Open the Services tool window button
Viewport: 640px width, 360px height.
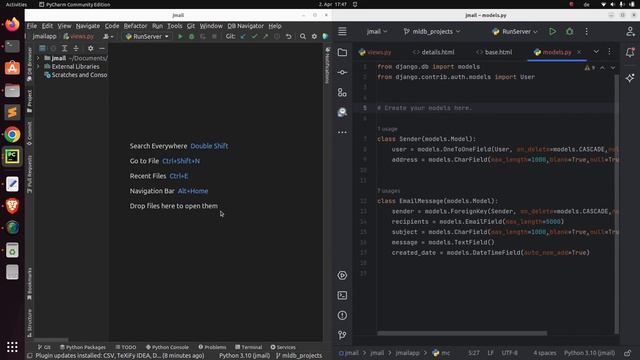pos(283,347)
